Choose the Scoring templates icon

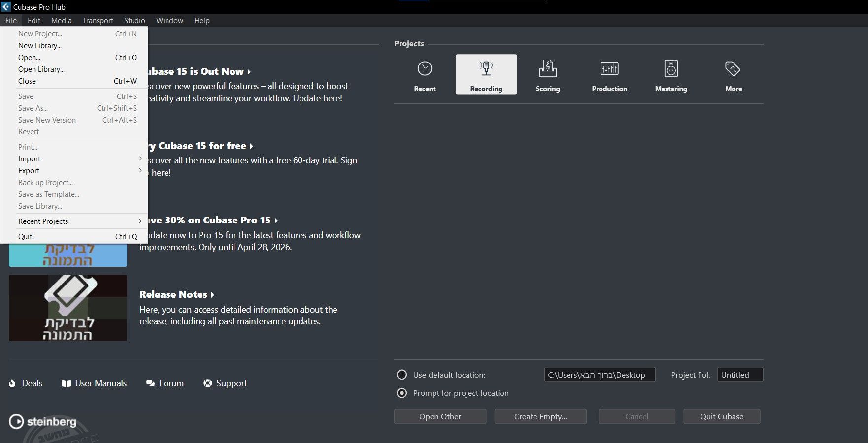point(548,69)
